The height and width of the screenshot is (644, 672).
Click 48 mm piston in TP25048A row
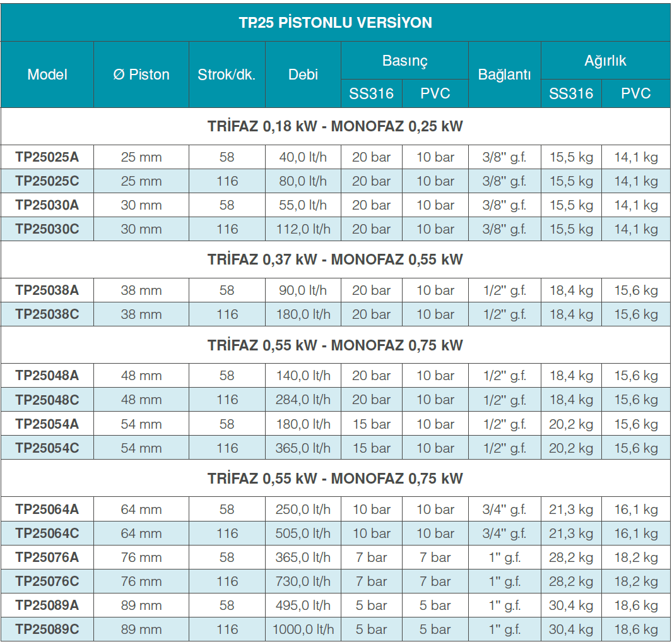(141, 376)
